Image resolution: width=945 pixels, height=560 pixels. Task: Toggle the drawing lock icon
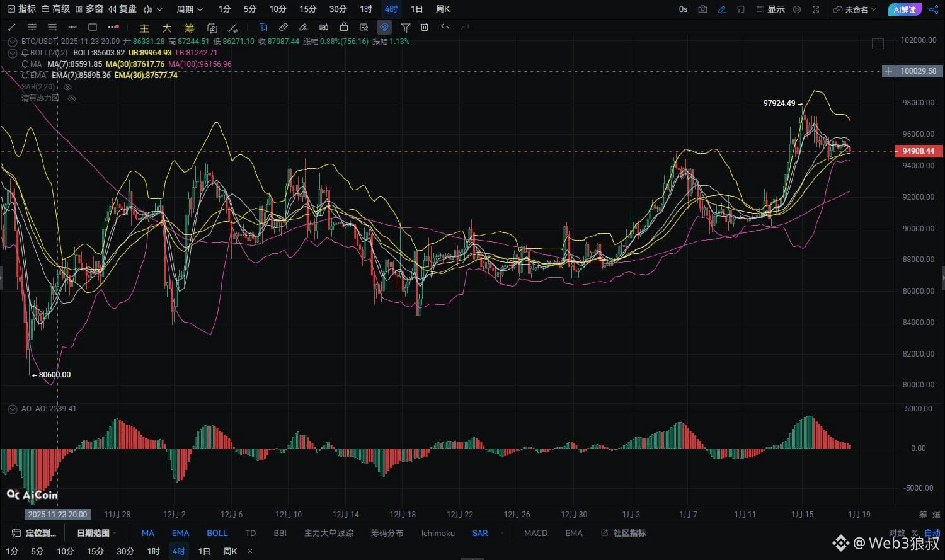(x=344, y=27)
